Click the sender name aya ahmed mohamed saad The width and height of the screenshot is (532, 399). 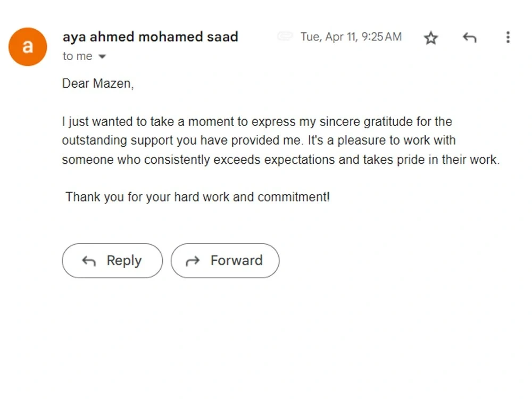point(151,37)
